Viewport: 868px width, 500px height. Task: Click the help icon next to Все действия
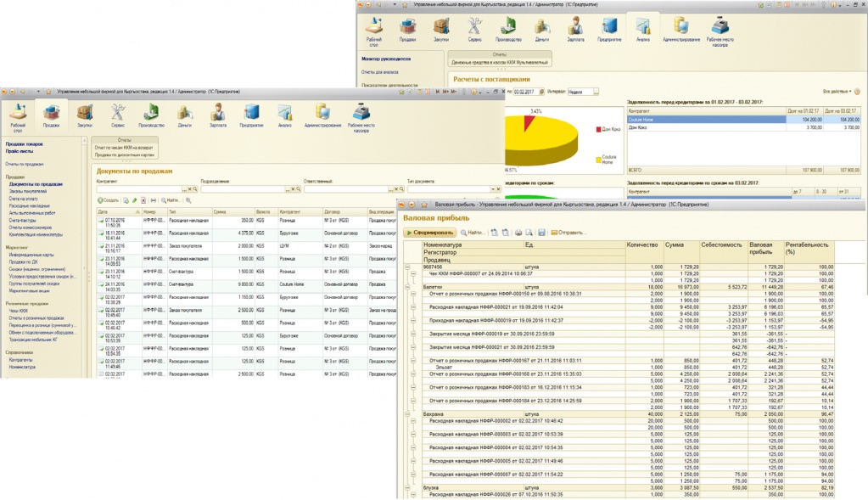point(858,92)
